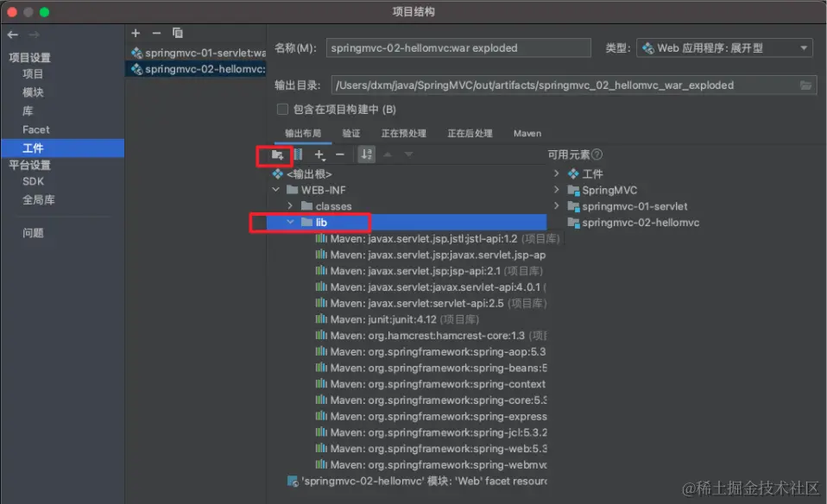The height and width of the screenshot is (504, 827).
Task: Move selected element up
Action: (x=388, y=154)
